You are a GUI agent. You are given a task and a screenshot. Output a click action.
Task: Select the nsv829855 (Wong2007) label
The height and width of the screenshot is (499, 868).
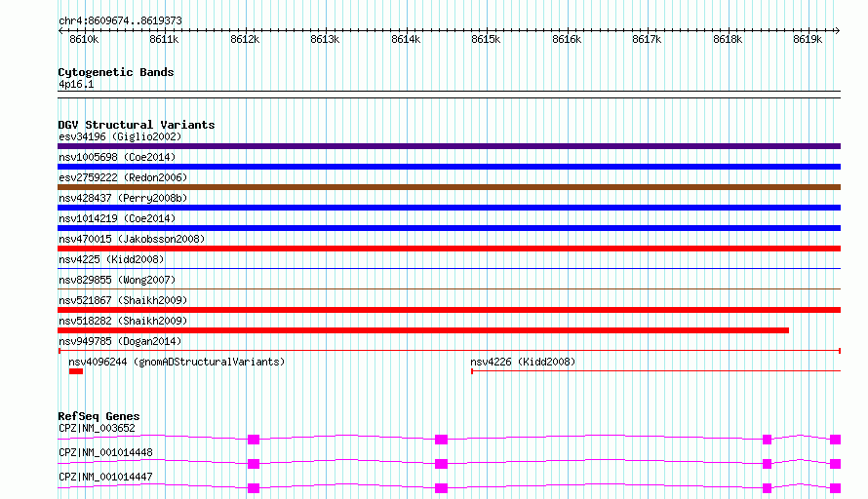point(117,280)
